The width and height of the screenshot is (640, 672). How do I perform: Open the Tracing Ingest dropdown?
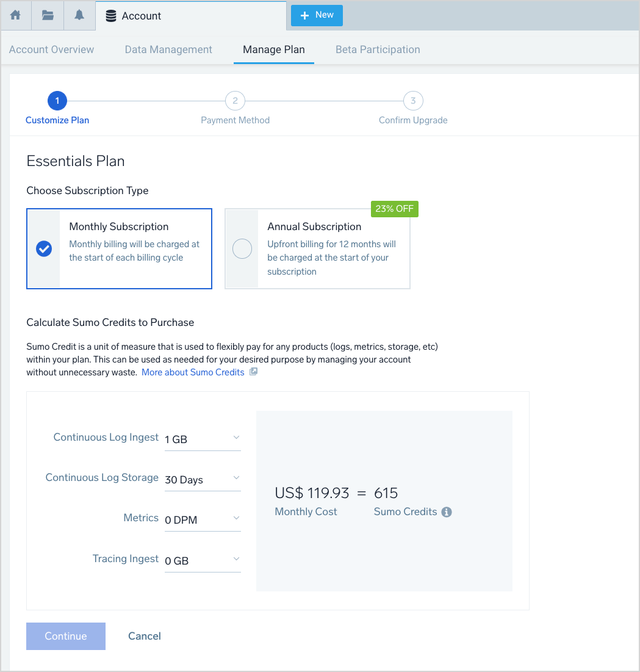(x=203, y=560)
